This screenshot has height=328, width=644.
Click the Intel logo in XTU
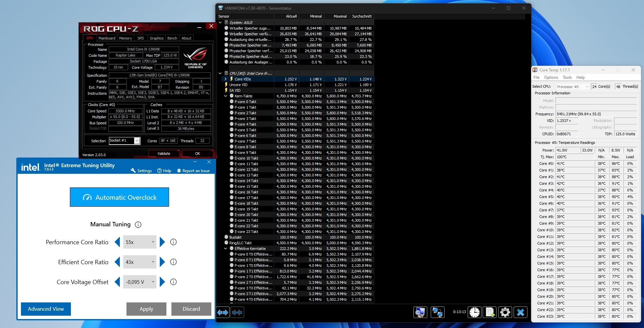[31, 167]
